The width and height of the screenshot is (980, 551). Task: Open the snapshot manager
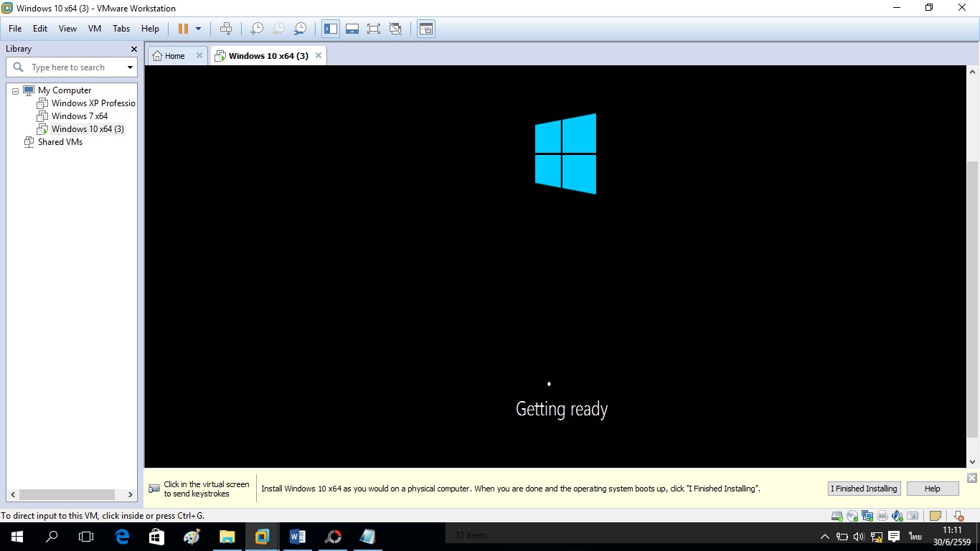(300, 29)
